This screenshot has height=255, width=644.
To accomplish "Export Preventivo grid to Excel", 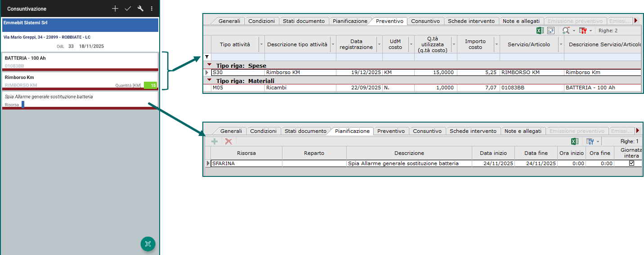I will click(x=540, y=31).
